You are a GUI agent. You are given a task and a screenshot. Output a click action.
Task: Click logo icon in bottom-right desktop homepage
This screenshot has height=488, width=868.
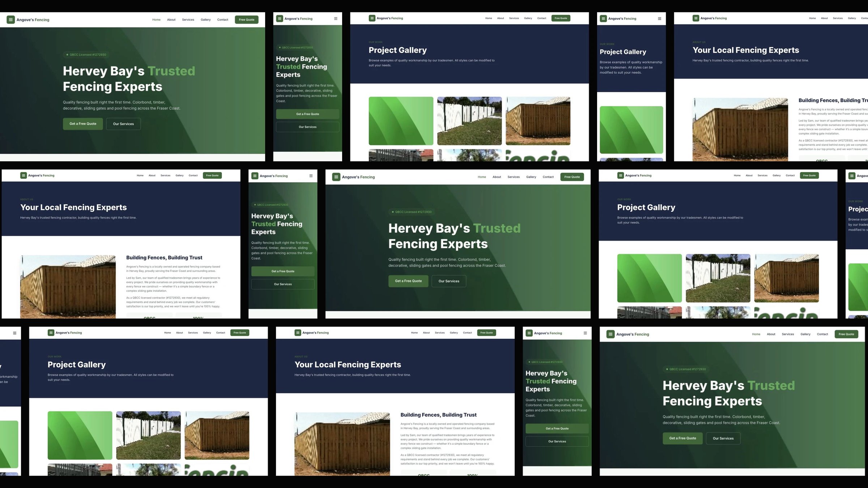pos(610,334)
